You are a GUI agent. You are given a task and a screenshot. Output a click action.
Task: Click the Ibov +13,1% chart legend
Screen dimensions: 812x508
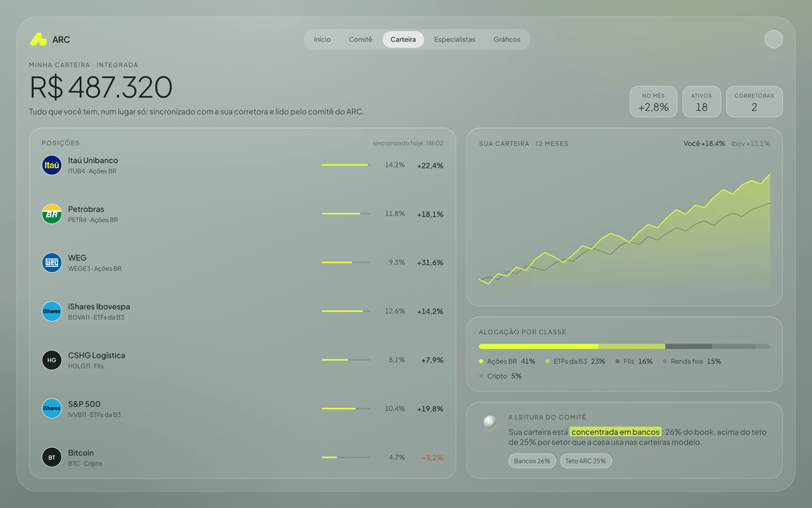[x=751, y=144]
